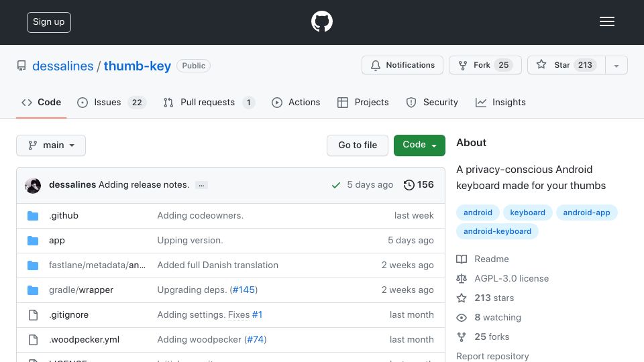Screen dimensions: 644x362
Task: Open the Projects tab
Action: 363,102
